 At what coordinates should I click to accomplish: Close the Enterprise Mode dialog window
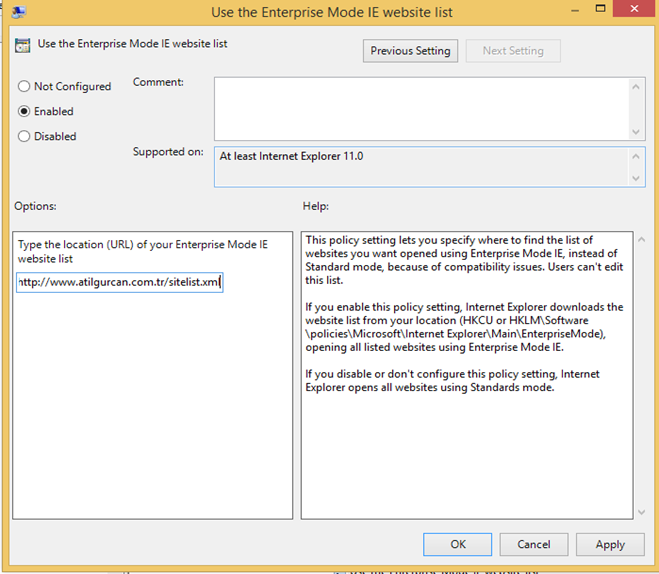pos(634,8)
